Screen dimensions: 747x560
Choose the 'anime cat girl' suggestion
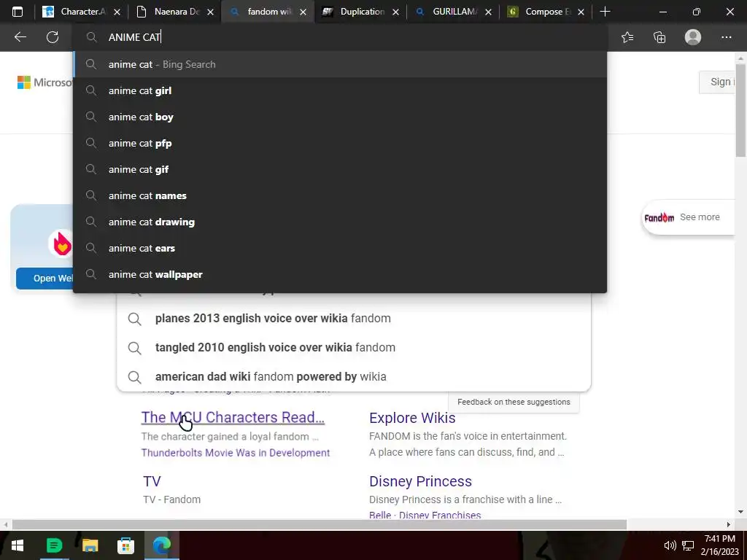(340, 90)
